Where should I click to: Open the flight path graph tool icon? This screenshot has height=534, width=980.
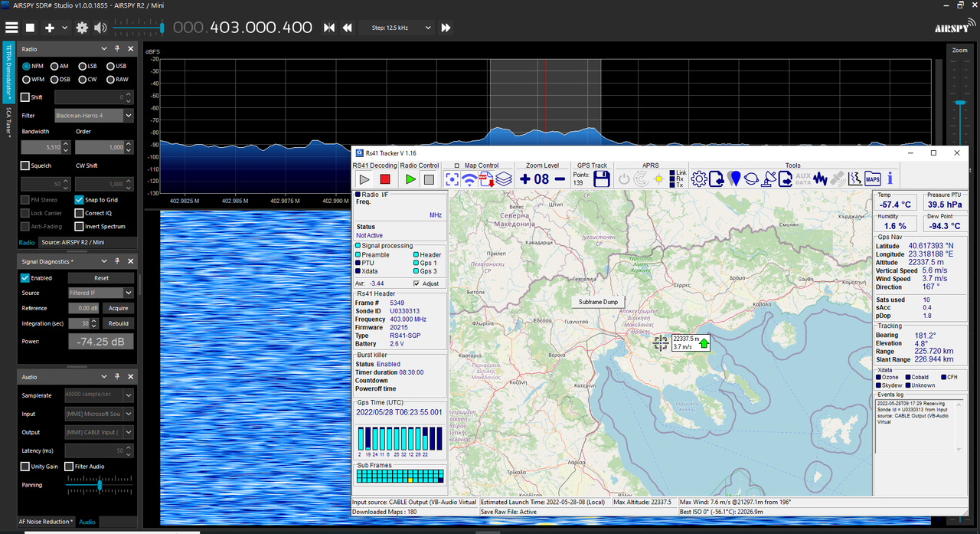855,179
